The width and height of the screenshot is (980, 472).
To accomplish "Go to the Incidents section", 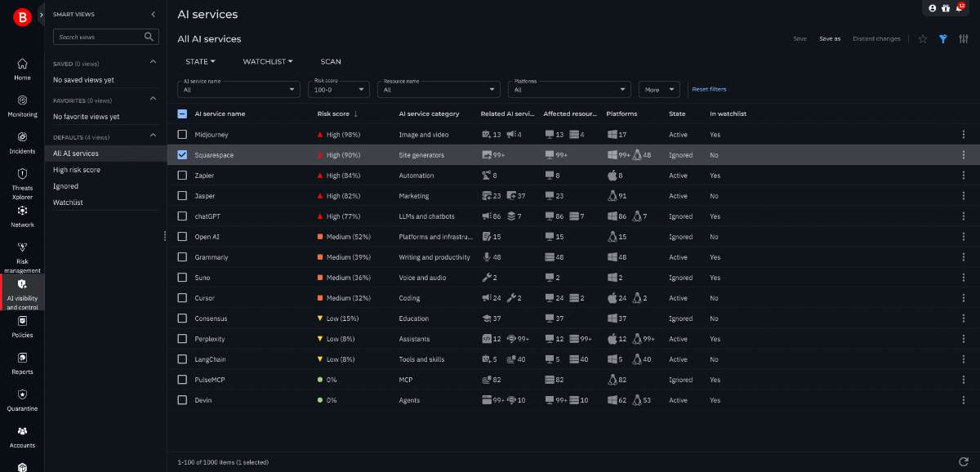I will pyautogui.click(x=22, y=142).
